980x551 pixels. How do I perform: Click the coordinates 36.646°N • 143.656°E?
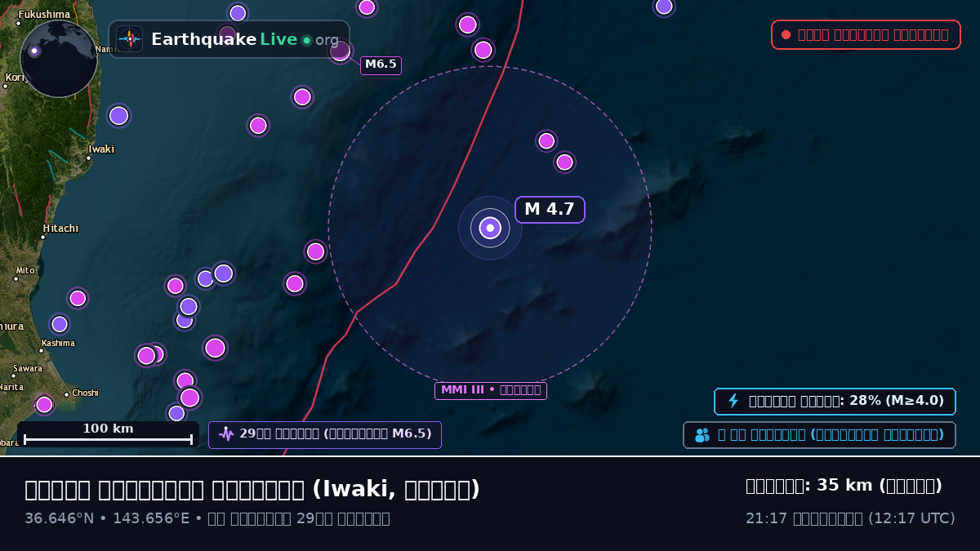coord(107,518)
